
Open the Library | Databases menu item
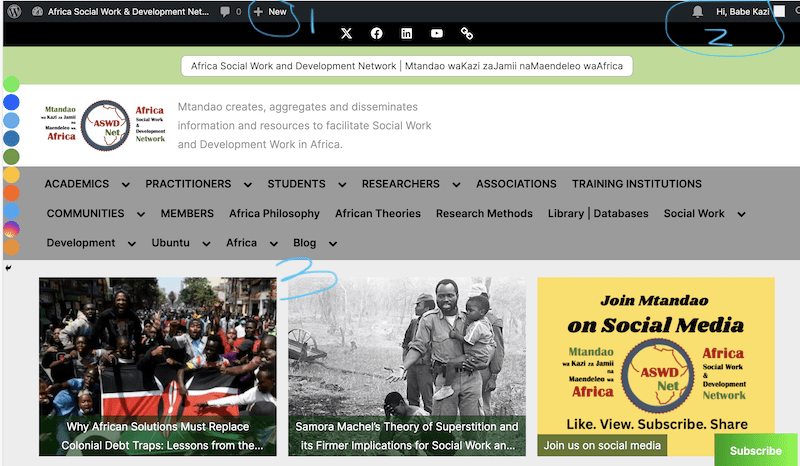click(598, 213)
